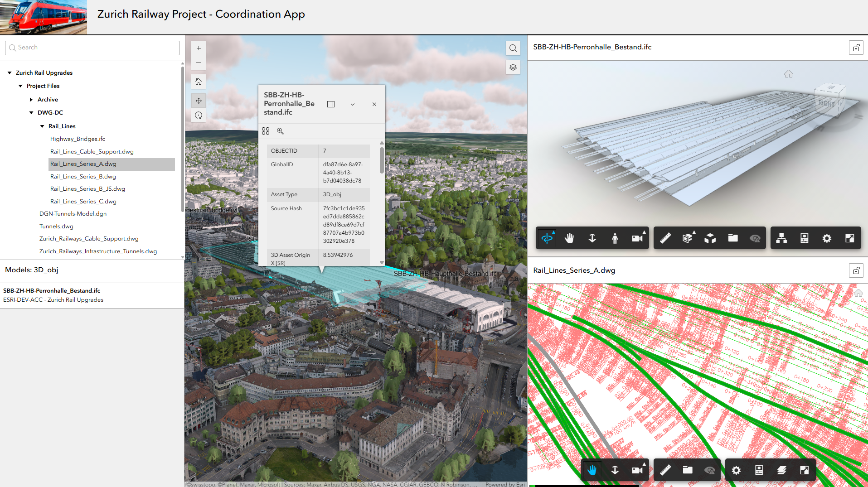Select Rail_Lines_Series_B.dwg in the project tree

tap(83, 176)
